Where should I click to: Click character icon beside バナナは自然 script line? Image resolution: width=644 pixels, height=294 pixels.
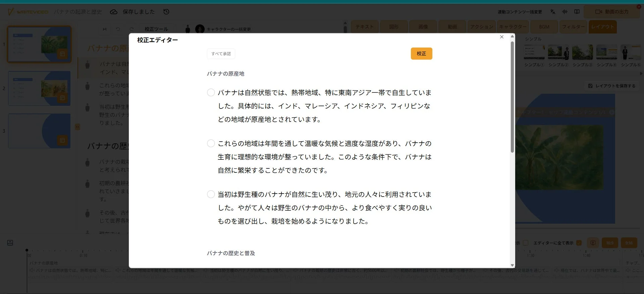pos(88,65)
